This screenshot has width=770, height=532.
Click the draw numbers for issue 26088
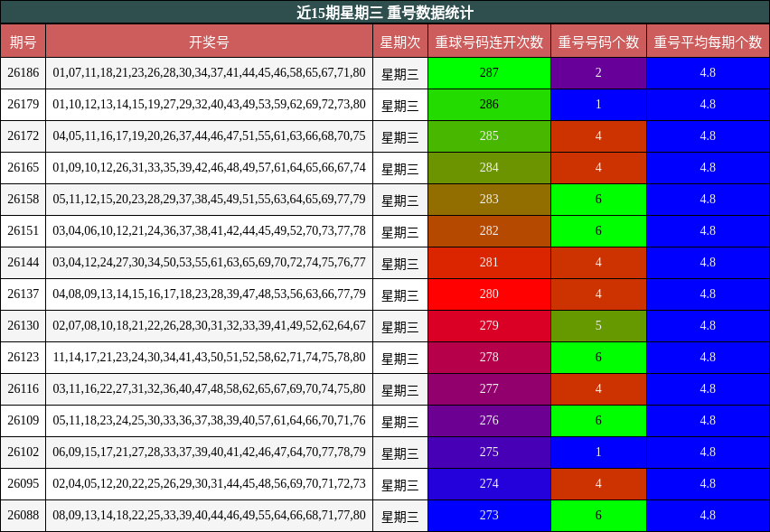[x=209, y=516]
